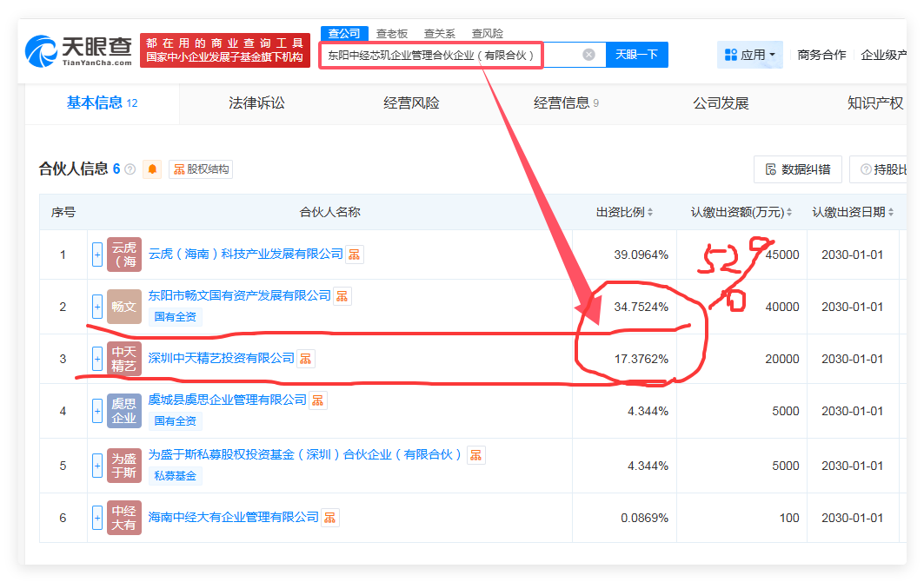Click the alert bell icon beside 合伙人信息

[x=152, y=169]
